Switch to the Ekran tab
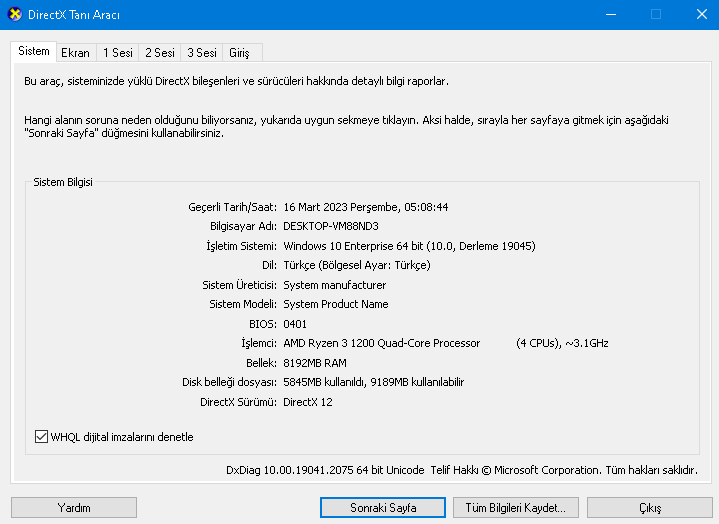The width and height of the screenshot is (719, 524). pyautogui.click(x=75, y=52)
